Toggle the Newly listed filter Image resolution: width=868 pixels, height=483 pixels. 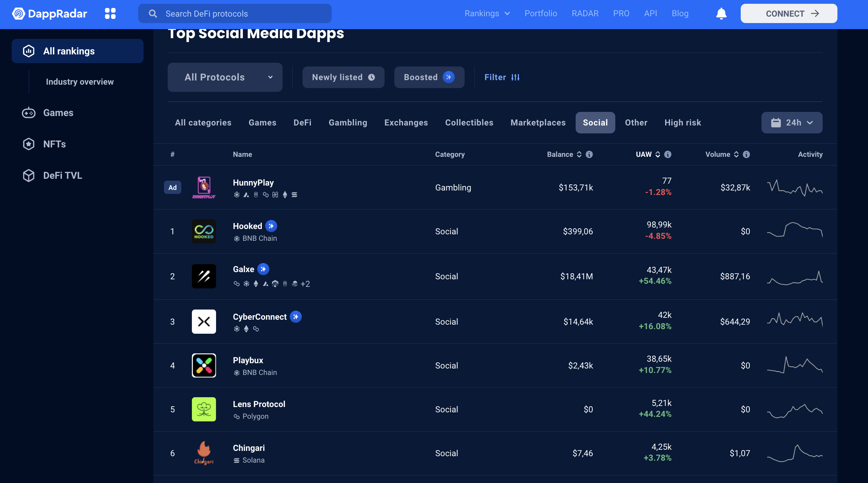(x=343, y=77)
